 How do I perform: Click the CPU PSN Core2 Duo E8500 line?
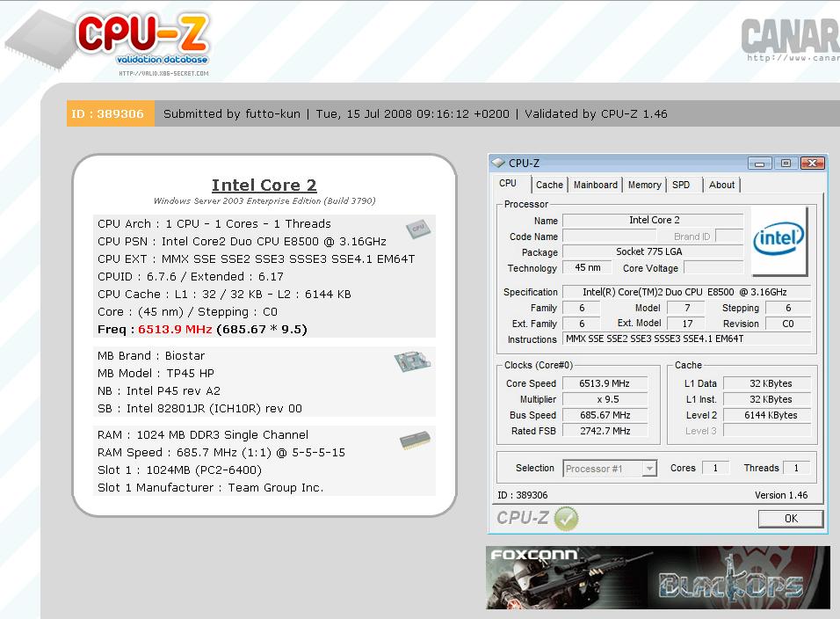pyautogui.click(x=243, y=241)
